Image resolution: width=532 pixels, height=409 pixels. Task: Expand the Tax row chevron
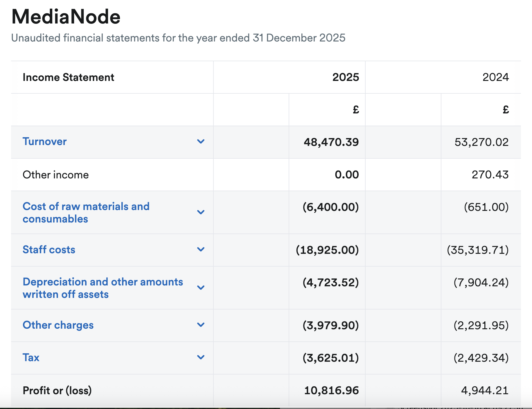click(201, 357)
